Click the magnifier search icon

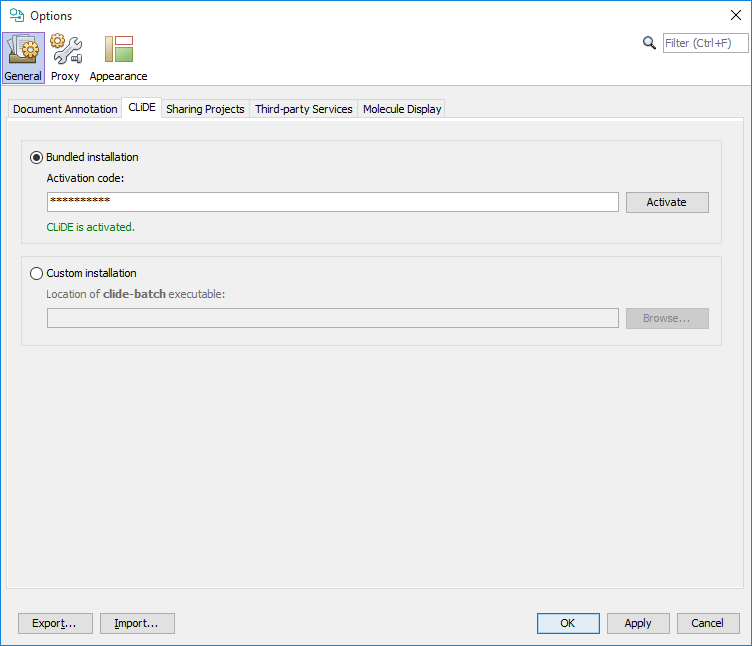(x=649, y=43)
